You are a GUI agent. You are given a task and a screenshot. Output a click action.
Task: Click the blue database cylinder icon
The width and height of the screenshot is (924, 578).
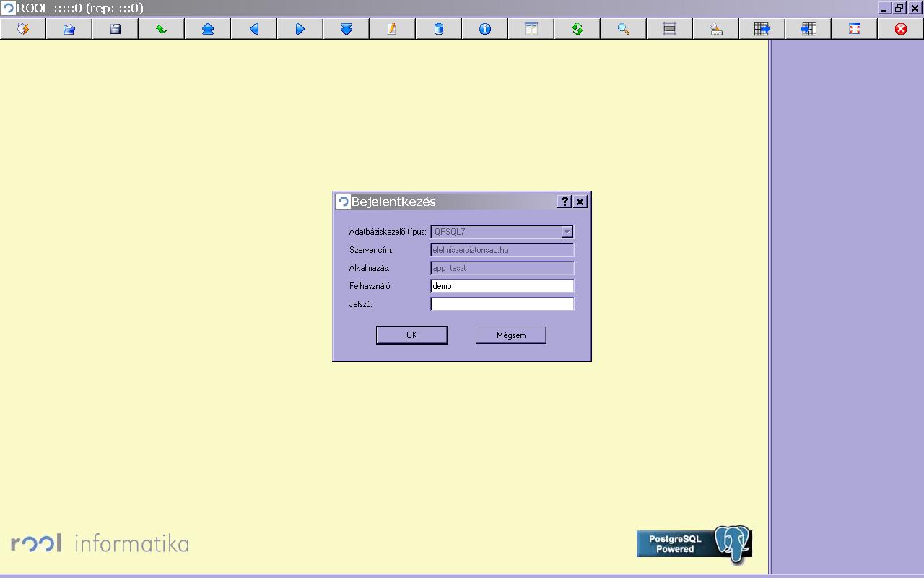click(438, 29)
